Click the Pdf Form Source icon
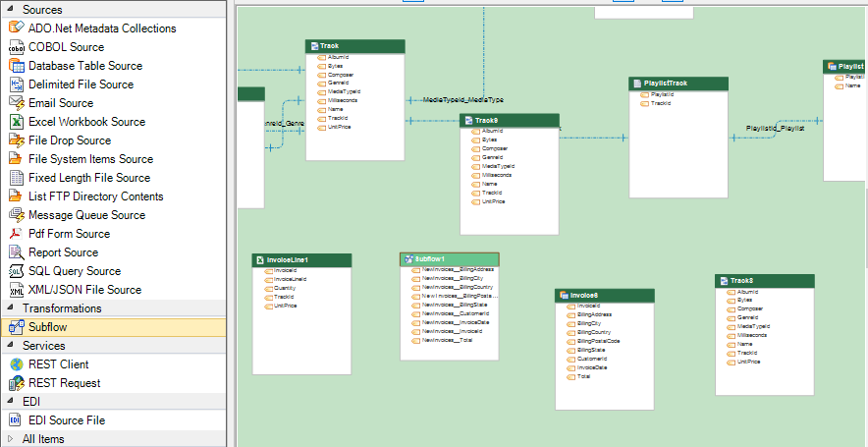Screen dimensions: 868x447 tap(16, 234)
